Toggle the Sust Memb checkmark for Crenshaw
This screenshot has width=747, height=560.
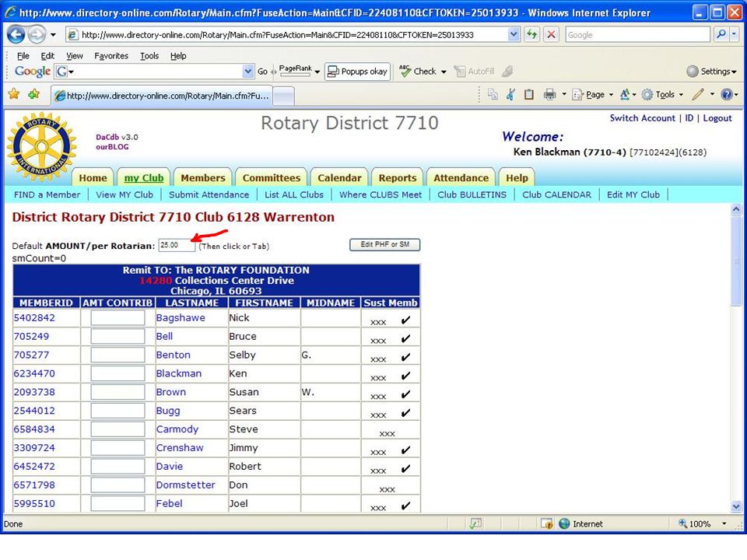[405, 450]
